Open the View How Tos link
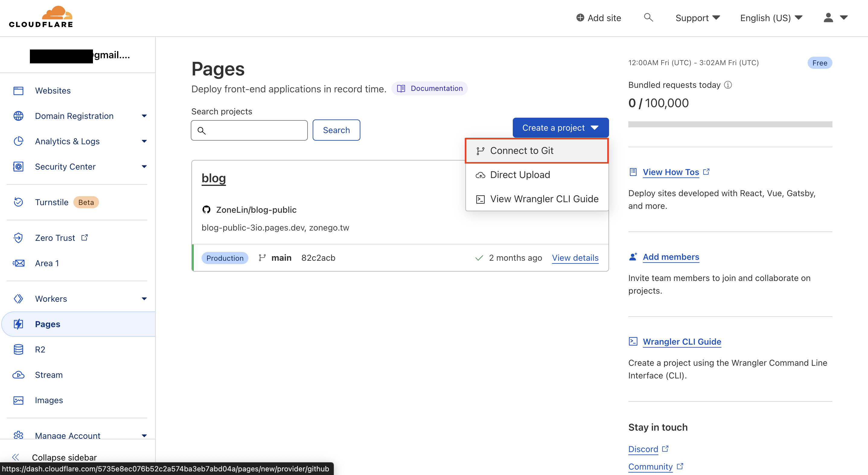This screenshot has height=475, width=868. click(671, 172)
